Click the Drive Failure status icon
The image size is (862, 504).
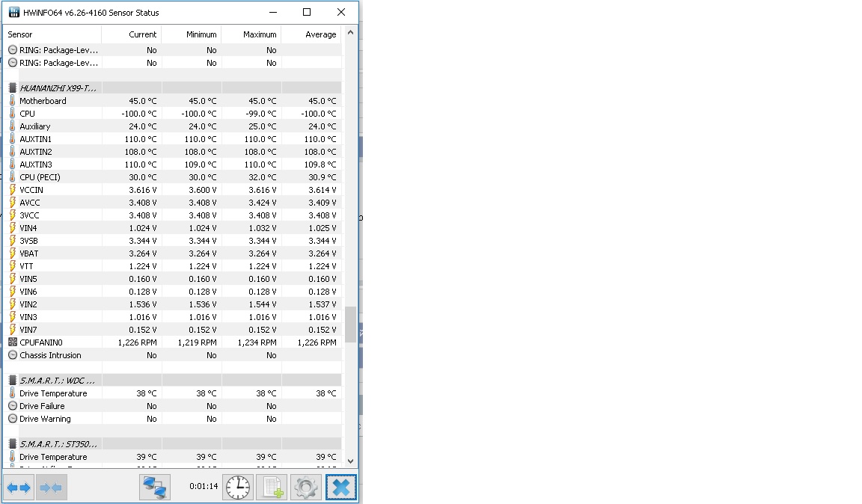(x=13, y=405)
